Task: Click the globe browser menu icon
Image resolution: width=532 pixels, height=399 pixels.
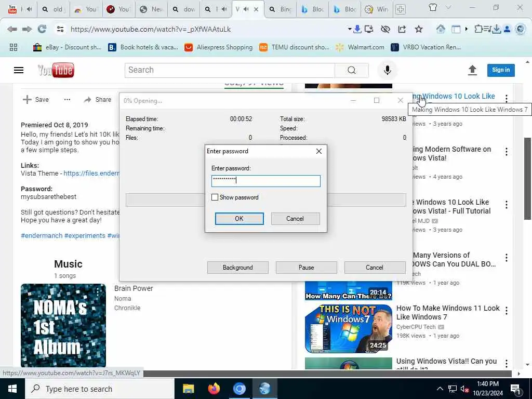Action: pos(520,29)
